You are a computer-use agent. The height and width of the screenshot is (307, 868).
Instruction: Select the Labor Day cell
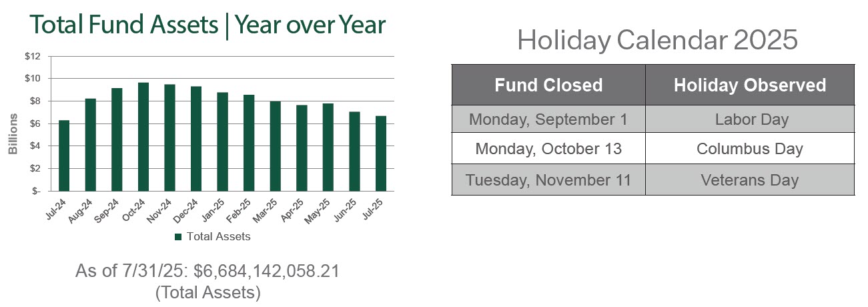coord(749,119)
